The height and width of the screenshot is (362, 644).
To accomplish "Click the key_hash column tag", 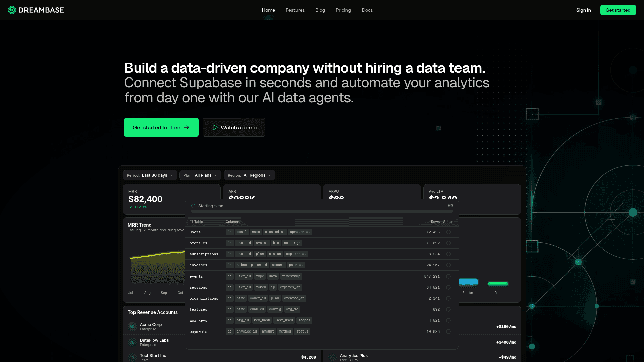I will pos(262,320).
